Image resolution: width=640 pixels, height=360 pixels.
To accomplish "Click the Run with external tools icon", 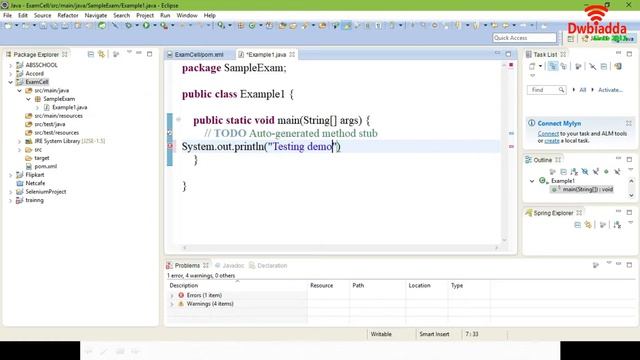I will point(164,25).
